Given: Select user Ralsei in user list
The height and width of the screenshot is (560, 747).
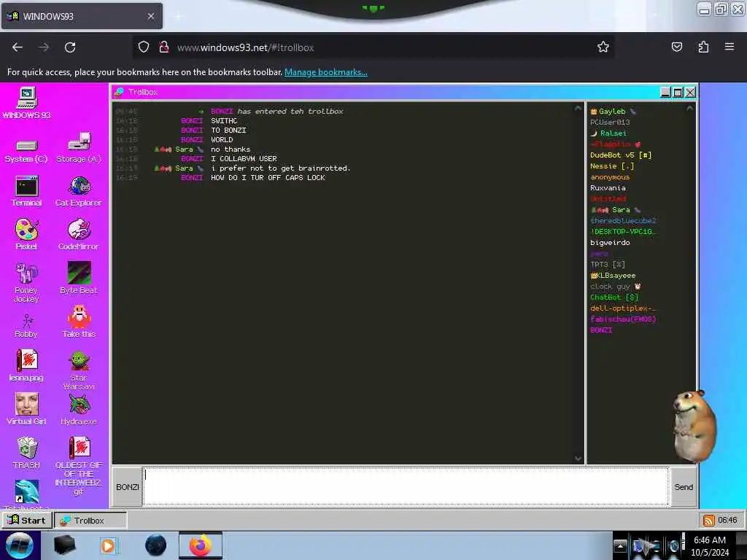Looking at the screenshot, I should pos(609,133).
